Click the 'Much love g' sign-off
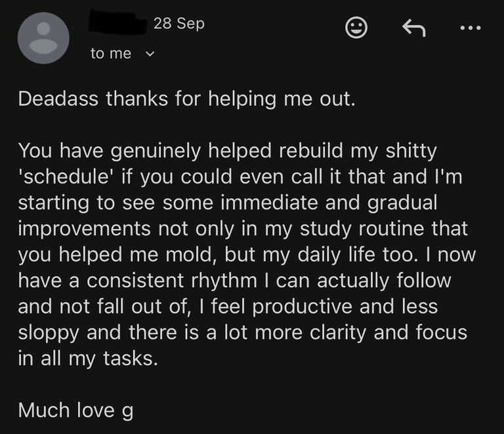 tap(75, 410)
